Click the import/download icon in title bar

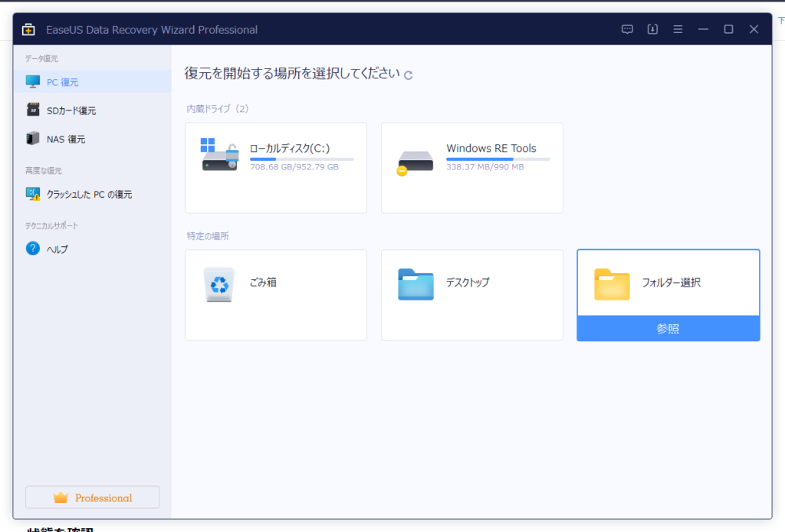pyautogui.click(x=652, y=29)
